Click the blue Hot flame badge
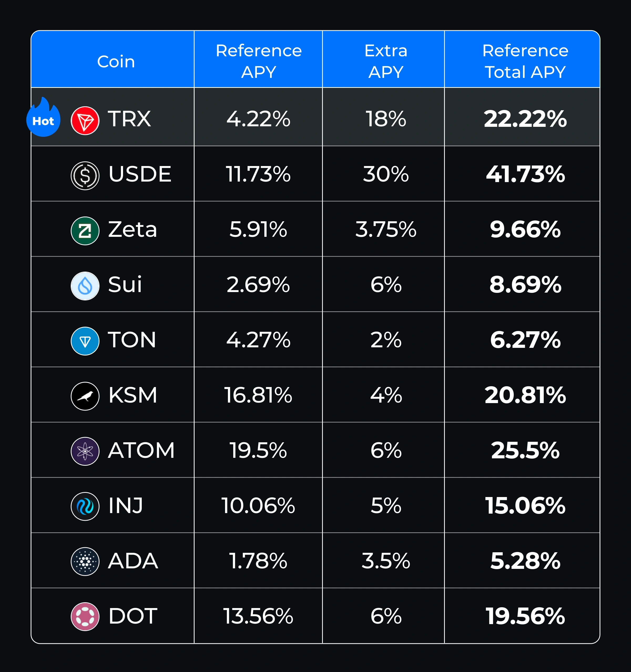 [x=43, y=118]
